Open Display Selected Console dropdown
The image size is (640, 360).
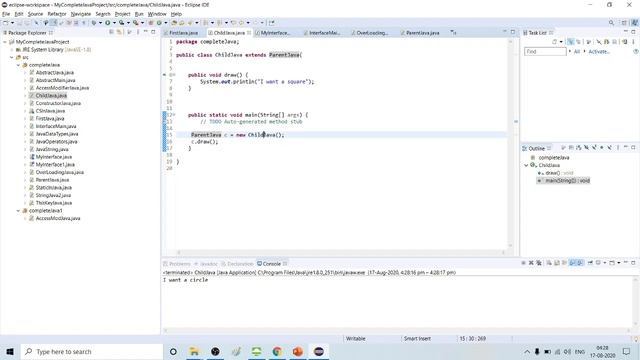(x=604, y=263)
